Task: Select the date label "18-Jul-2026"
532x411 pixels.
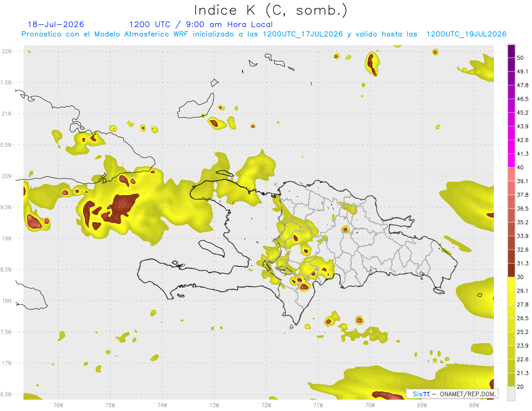Action: (x=56, y=24)
